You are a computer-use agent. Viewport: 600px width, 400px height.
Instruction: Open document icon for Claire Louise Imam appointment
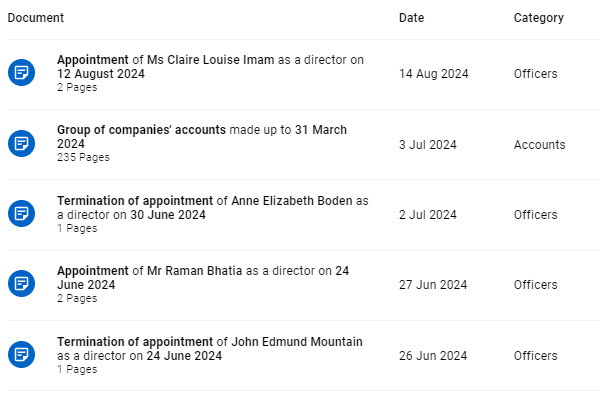click(x=21, y=72)
